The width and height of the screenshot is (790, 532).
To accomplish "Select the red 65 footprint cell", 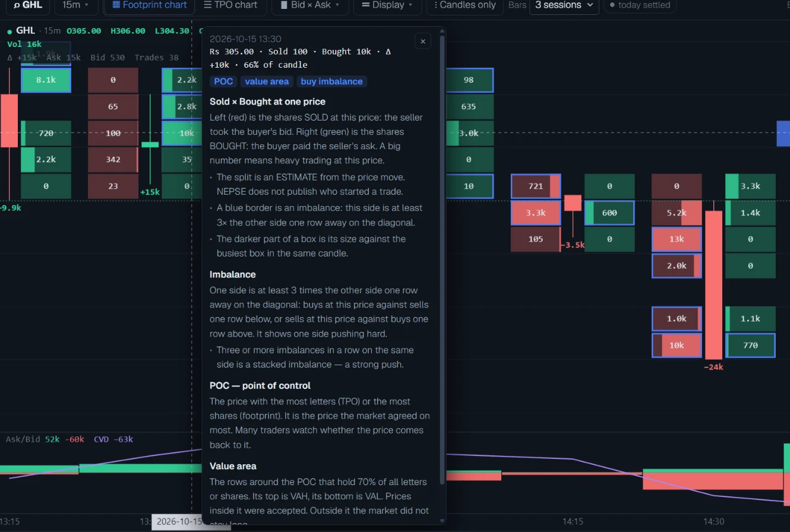I will [113, 106].
